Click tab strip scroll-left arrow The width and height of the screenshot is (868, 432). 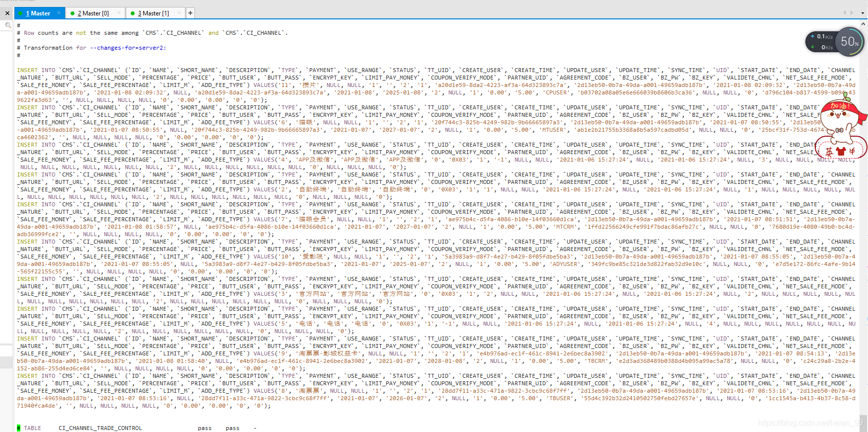[x=844, y=13]
